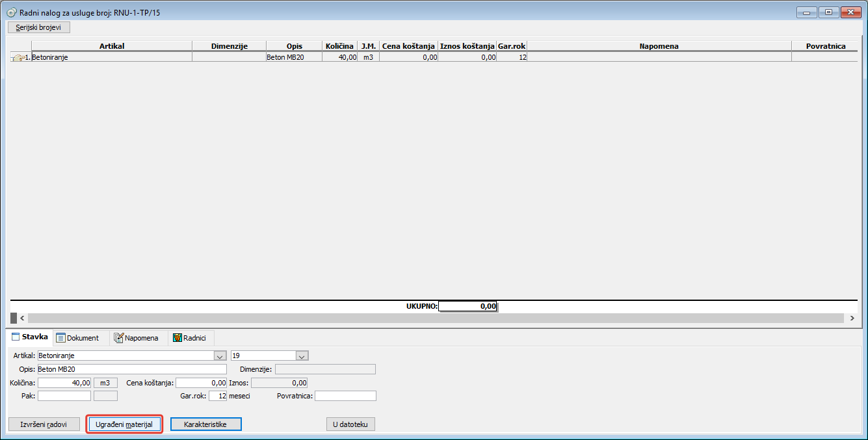Click the Gar.rok cell showing 12
Screen dimensions: 868x440
tap(512, 57)
